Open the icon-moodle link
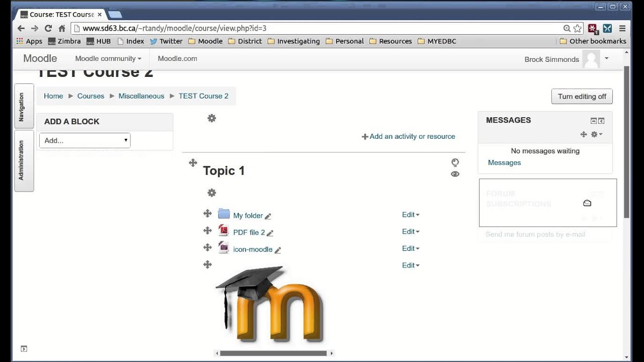The width and height of the screenshot is (644, 362). [x=253, y=249]
